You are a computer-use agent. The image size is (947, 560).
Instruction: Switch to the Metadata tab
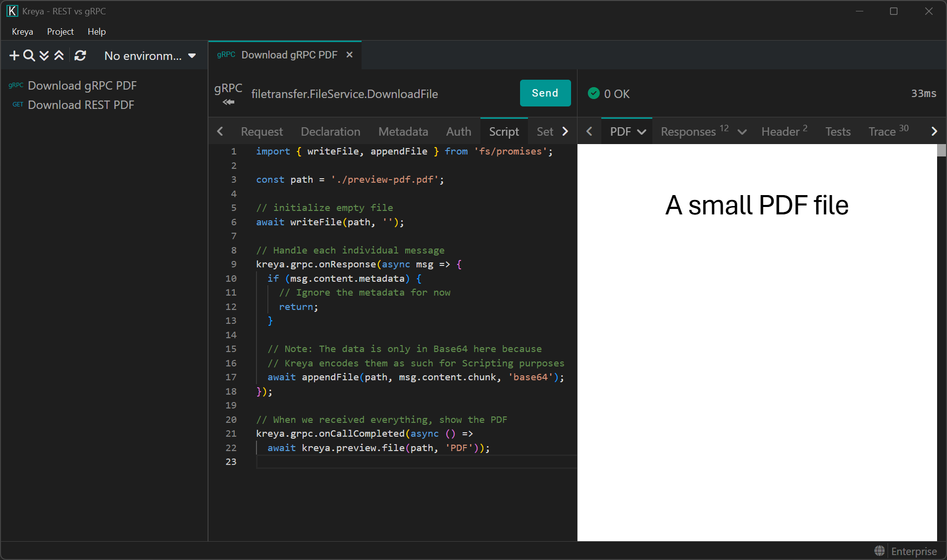pos(403,132)
